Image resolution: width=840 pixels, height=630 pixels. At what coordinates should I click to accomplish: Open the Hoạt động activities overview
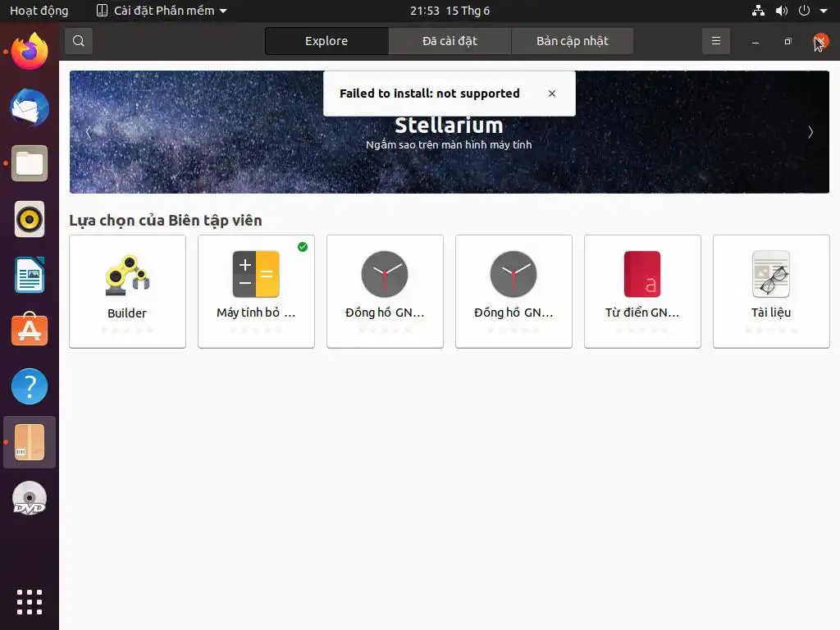(x=39, y=11)
